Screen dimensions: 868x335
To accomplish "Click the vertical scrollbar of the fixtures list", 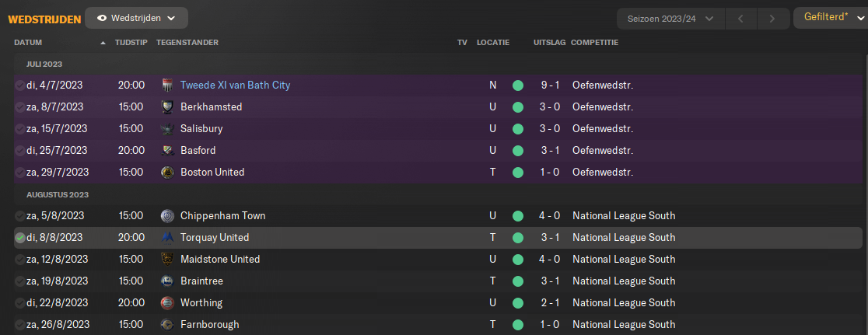I will 865,194.
